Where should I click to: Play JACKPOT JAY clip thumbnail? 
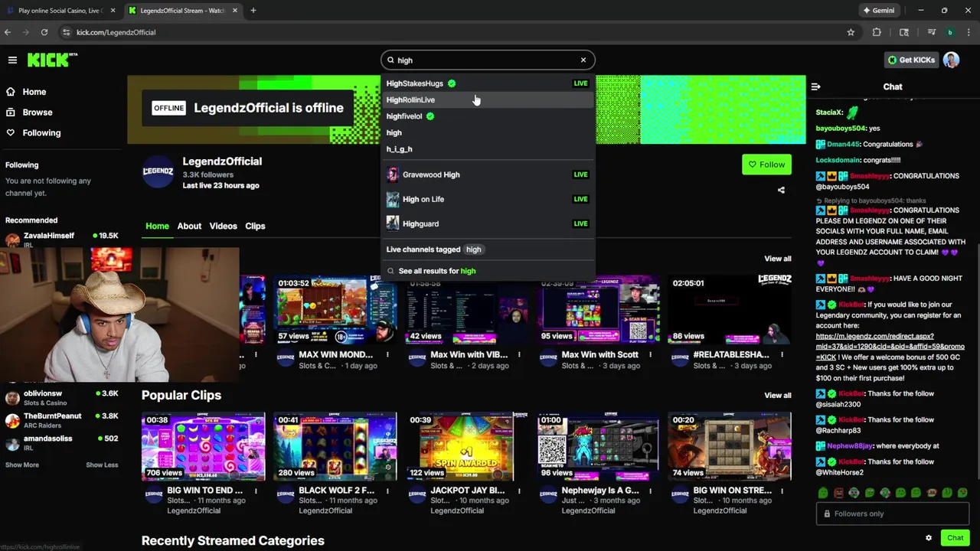pos(466,446)
